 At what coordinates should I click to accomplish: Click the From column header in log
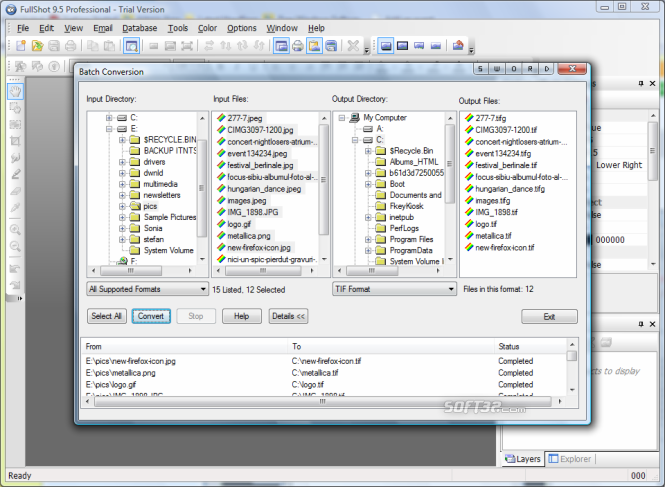(x=184, y=347)
